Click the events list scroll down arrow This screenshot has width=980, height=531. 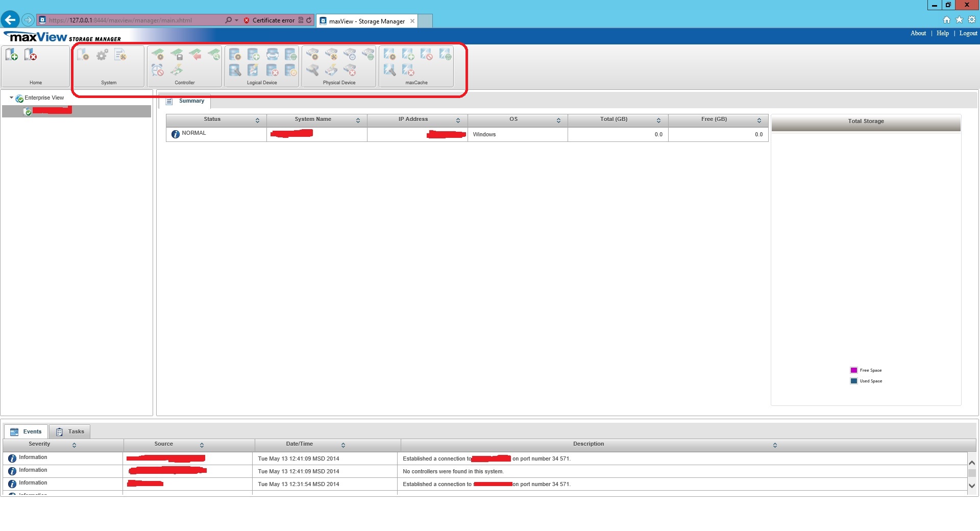(972, 486)
